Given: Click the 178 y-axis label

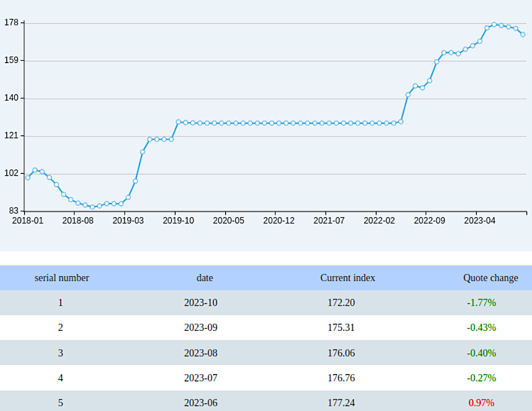Looking at the screenshot, I should click(x=11, y=23).
